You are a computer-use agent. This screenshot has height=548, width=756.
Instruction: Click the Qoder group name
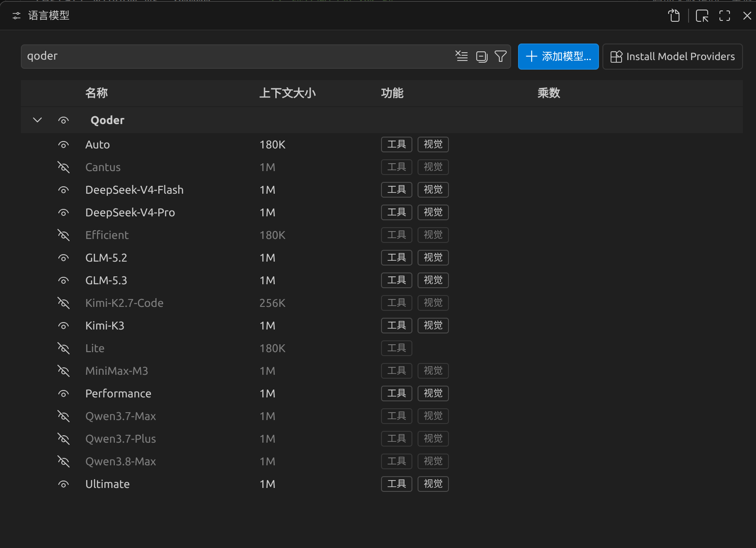pyautogui.click(x=107, y=121)
